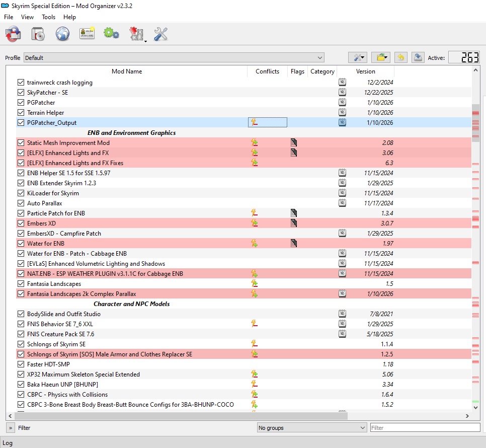The width and height of the screenshot is (486, 448).
Task: Open the File menu
Action: [x=9, y=17]
